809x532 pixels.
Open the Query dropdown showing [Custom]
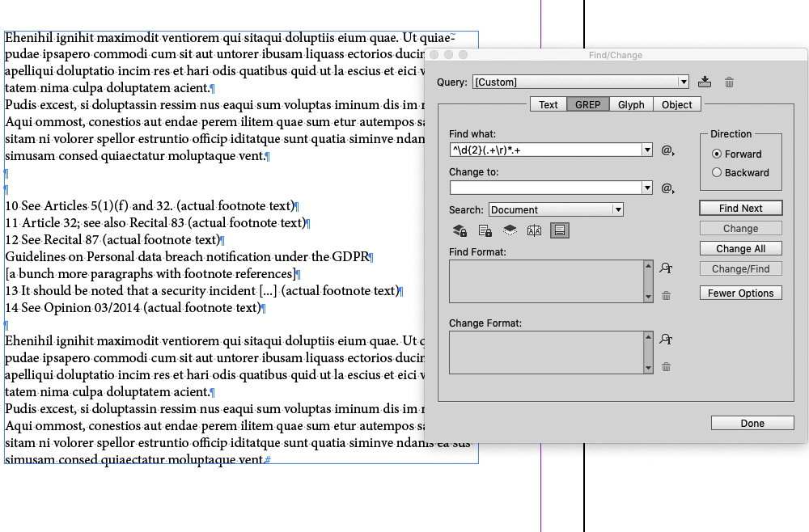point(682,81)
